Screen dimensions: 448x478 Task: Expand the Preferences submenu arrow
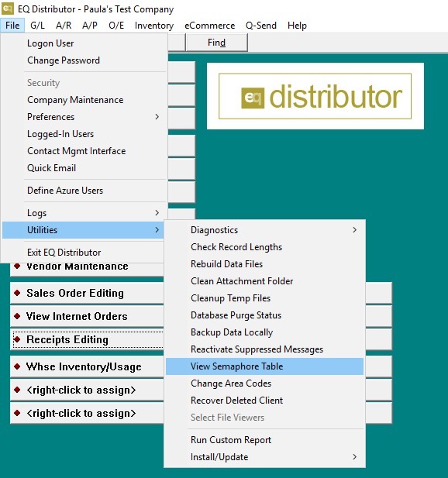point(157,117)
